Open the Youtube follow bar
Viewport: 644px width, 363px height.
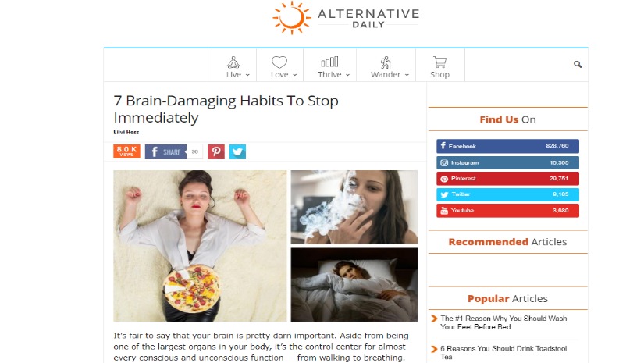[507, 211]
